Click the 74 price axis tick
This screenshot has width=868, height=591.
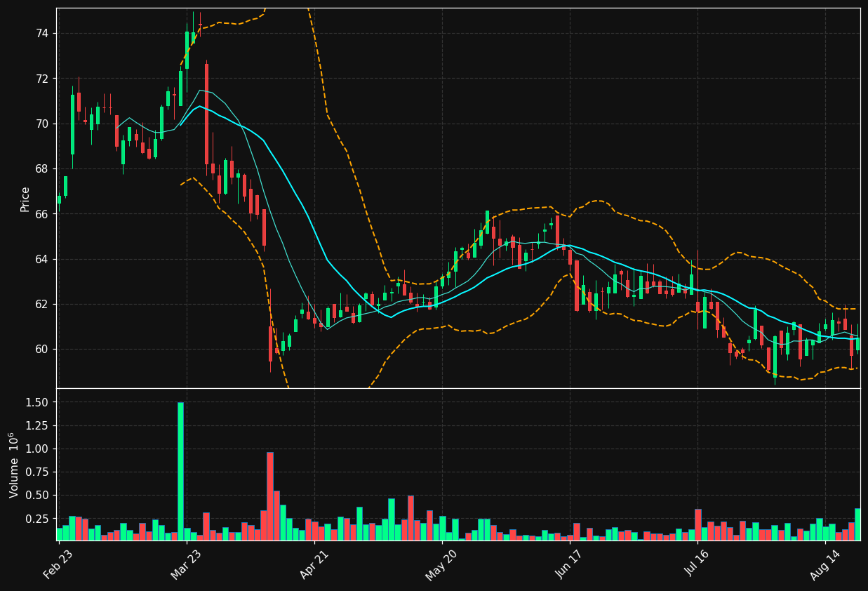(41, 33)
